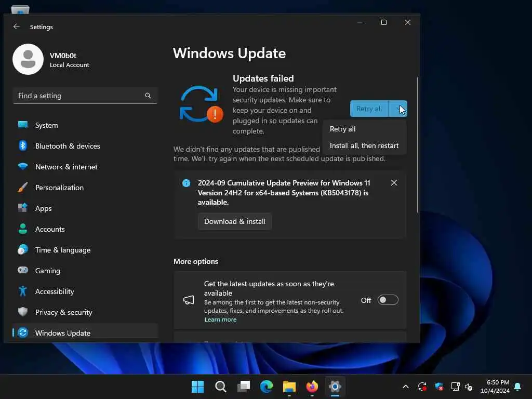
Task: Open File Explorer from the taskbar
Action: 289,387
